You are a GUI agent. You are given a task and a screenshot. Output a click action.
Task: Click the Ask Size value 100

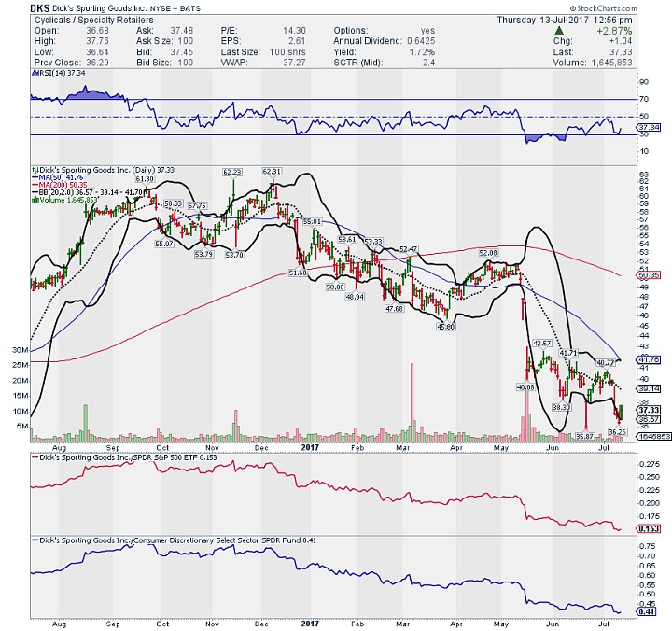(x=186, y=41)
